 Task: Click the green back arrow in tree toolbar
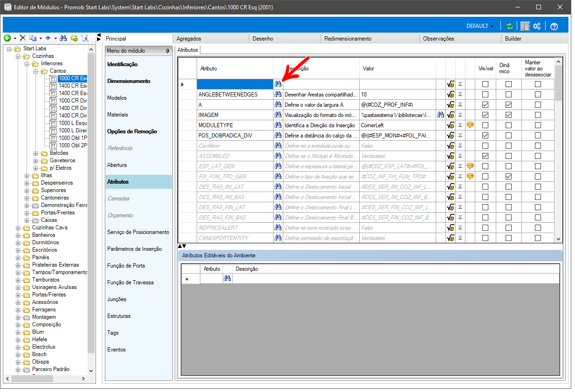tap(7, 38)
